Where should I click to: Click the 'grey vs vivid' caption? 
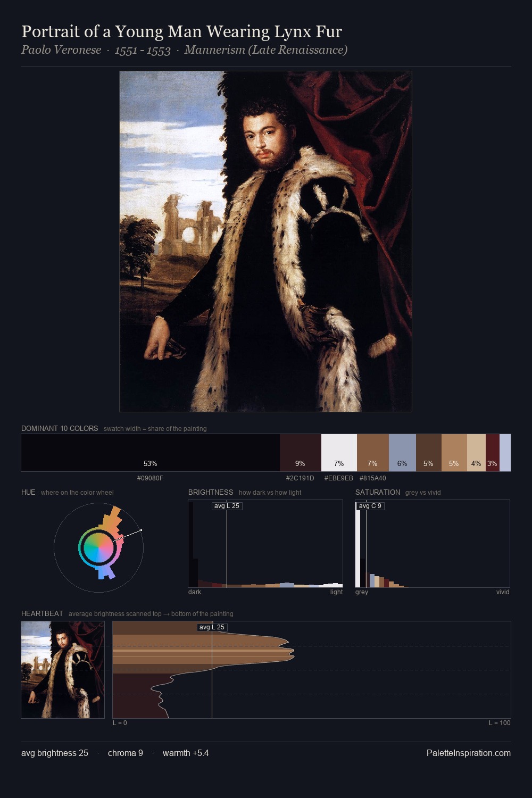pos(423,493)
